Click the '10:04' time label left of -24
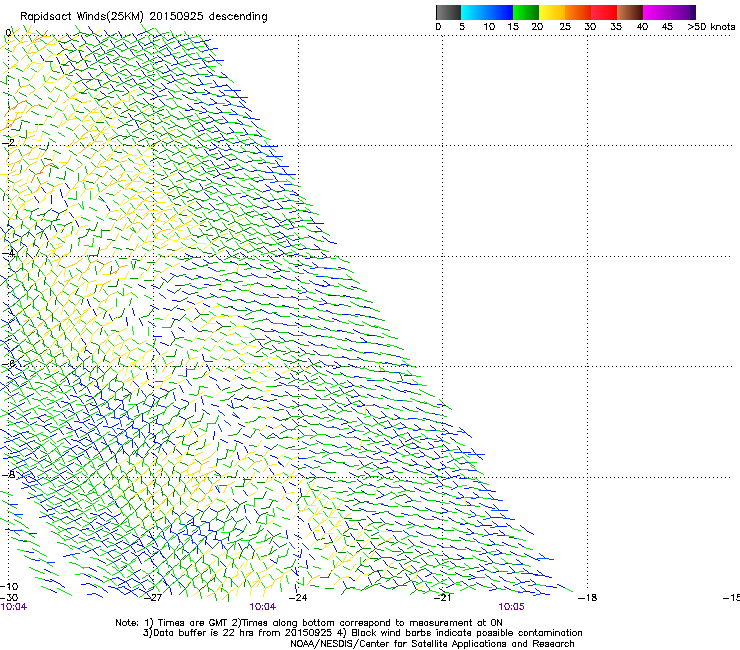Image resolution: width=740 pixels, height=650 pixels. [x=263, y=607]
